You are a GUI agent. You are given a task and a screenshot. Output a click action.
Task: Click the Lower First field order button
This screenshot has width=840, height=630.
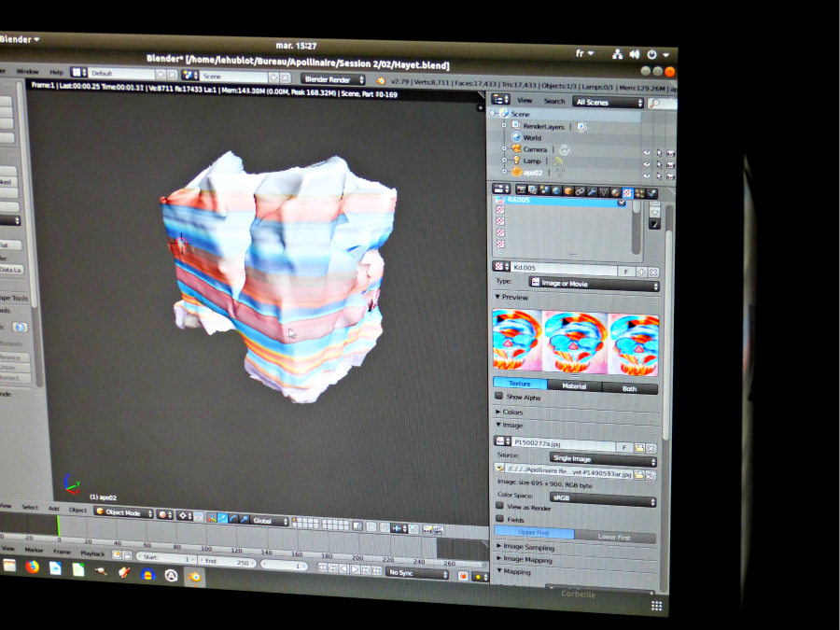pyautogui.click(x=614, y=537)
